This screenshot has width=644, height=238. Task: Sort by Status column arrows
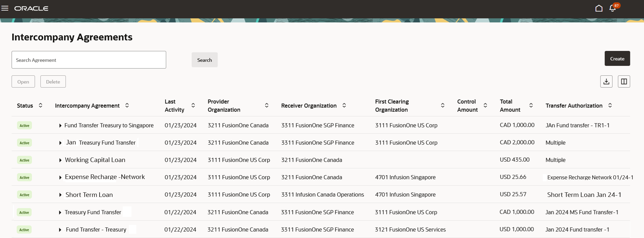pos(40,105)
